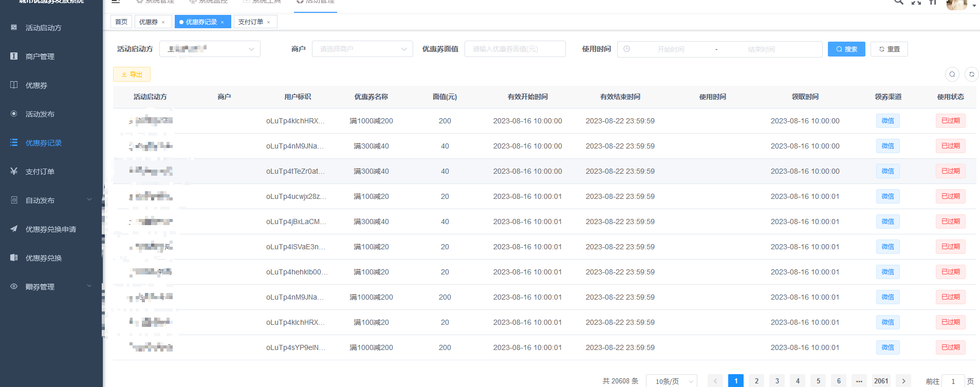Image resolution: width=980 pixels, height=387 pixels.
Task: Go to page 4
Action: point(798,381)
